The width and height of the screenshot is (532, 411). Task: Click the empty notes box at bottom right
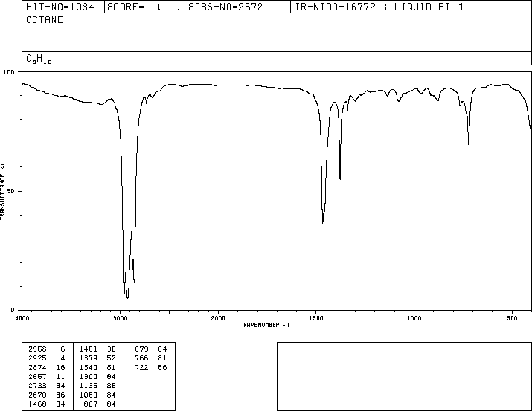click(404, 376)
